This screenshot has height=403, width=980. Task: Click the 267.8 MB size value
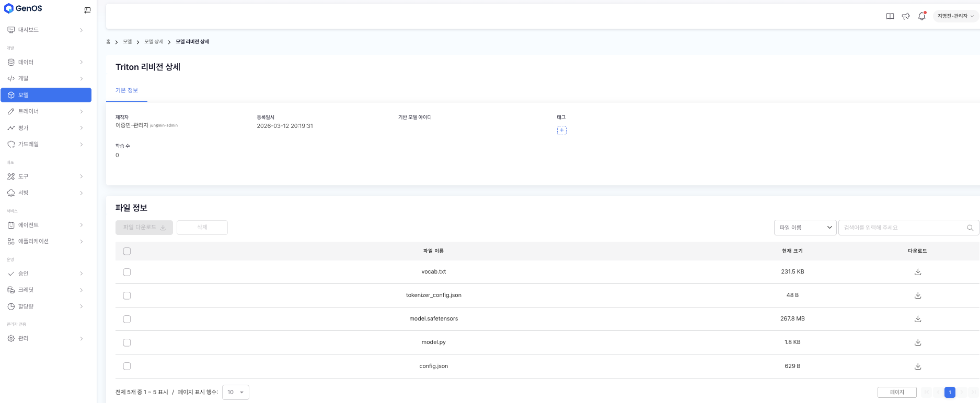click(792, 319)
